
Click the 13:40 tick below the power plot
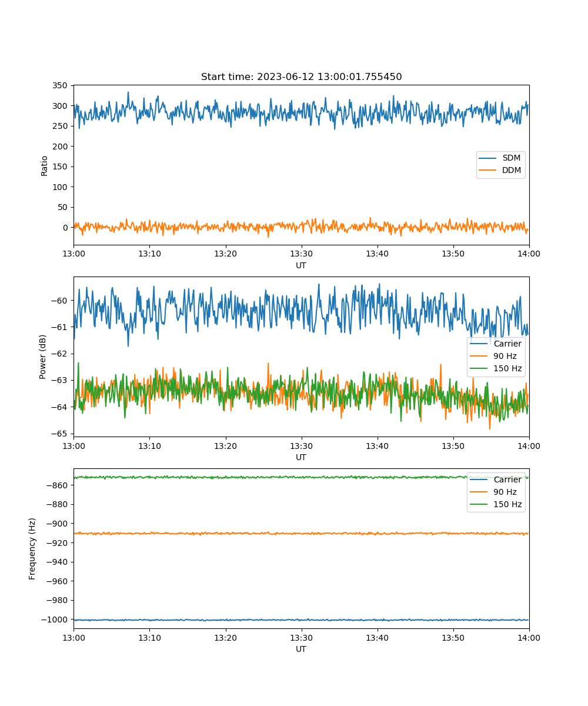point(377,445)
